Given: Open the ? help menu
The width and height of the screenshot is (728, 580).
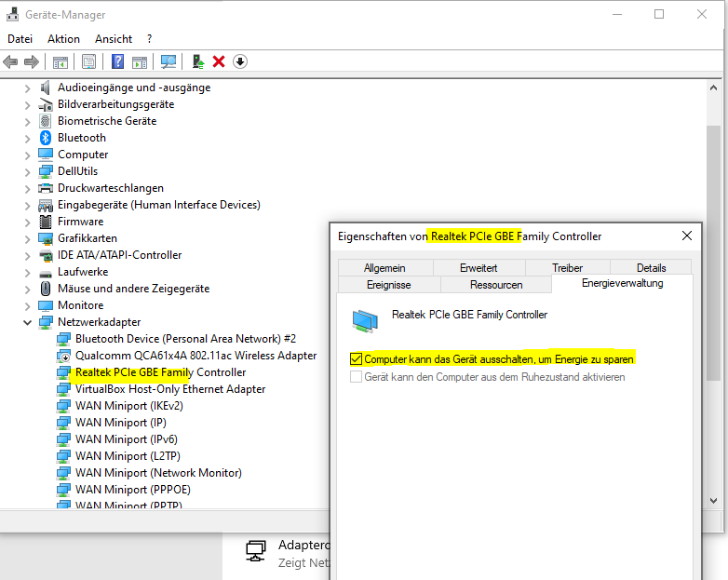Looking at the screenshot, I should click(x=149, y=39).
